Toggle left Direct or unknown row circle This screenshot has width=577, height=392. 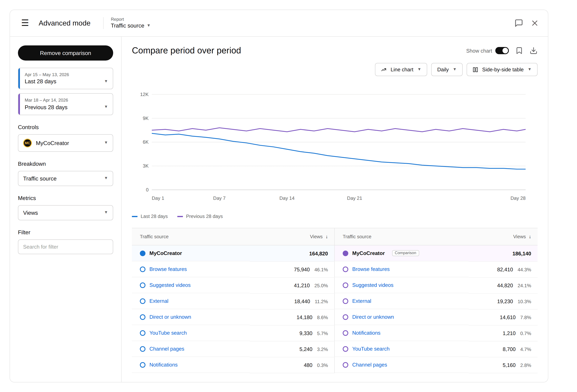coord(142,317)
